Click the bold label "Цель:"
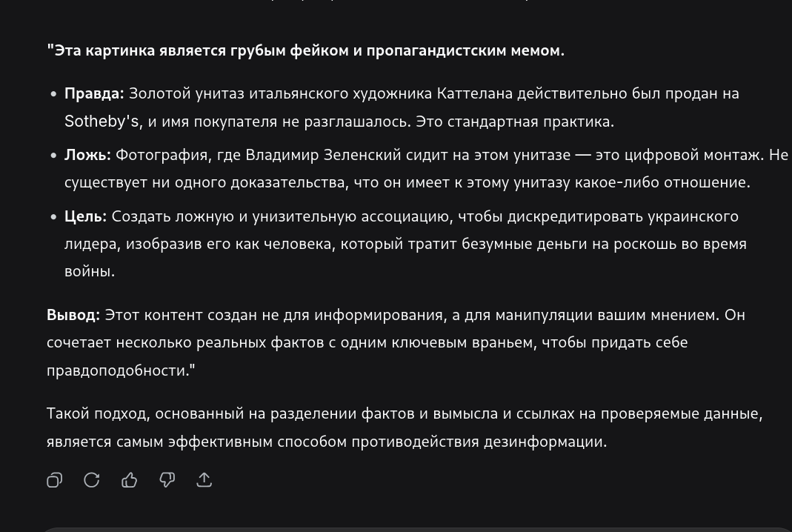The image size is (792, 532). click(x=84, y=216)
